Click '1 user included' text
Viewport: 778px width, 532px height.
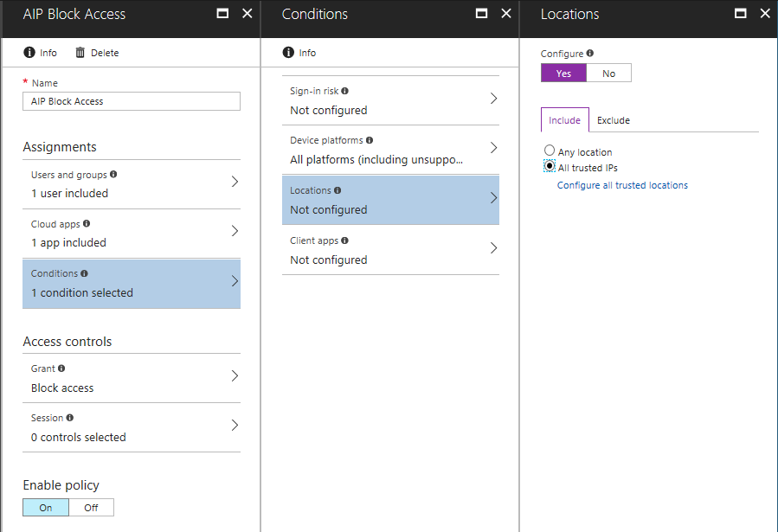pyautogui.click(x=69, y=194)
